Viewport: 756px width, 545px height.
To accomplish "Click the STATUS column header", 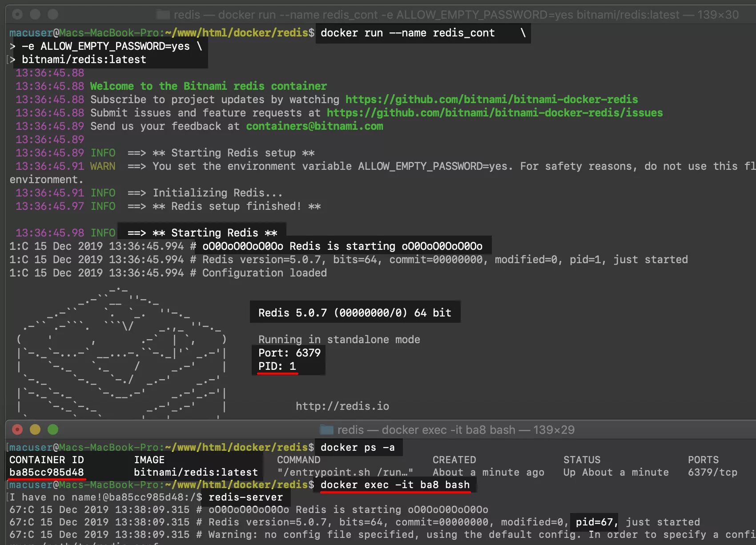I will (x=582, y=460).
